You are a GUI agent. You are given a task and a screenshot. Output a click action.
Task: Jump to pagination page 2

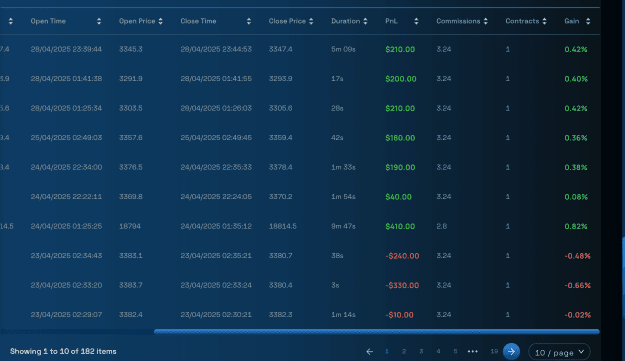point(404,351)
